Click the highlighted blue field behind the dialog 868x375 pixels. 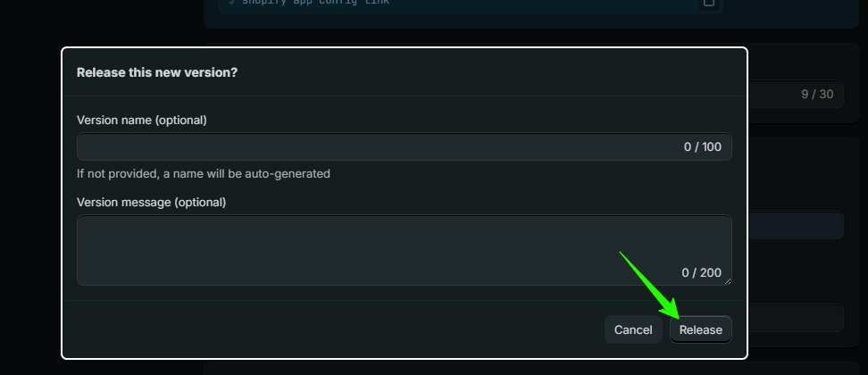(x=796, y=226)
